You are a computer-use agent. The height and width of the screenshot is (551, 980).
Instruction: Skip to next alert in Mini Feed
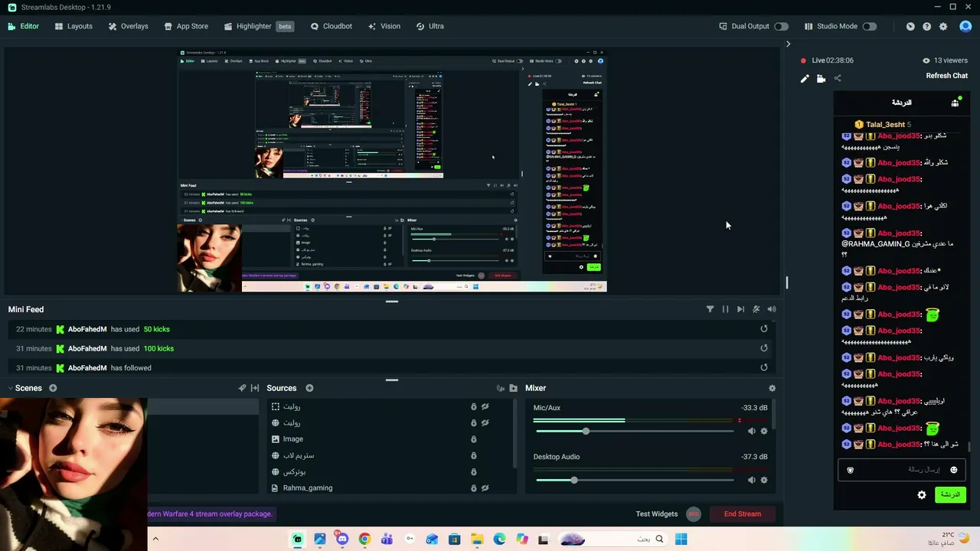740,309
